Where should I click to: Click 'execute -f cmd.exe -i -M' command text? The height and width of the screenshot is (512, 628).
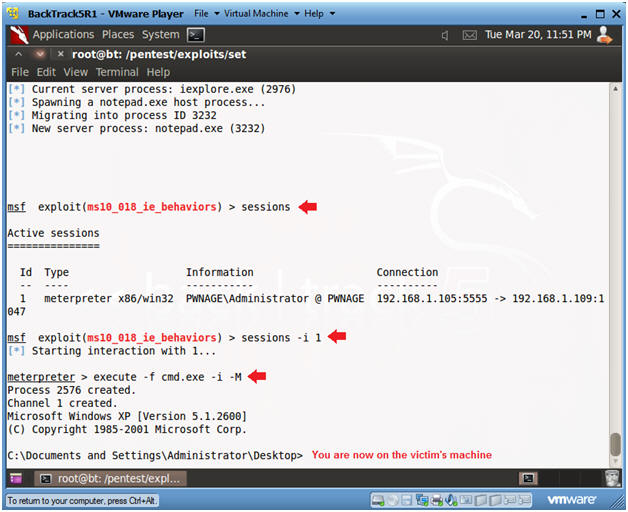tap(167, 377)
